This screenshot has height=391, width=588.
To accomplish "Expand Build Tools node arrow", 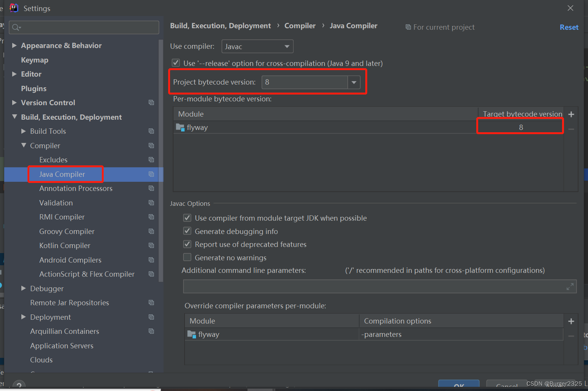I will pyautogui.click(x=24, y=131).
